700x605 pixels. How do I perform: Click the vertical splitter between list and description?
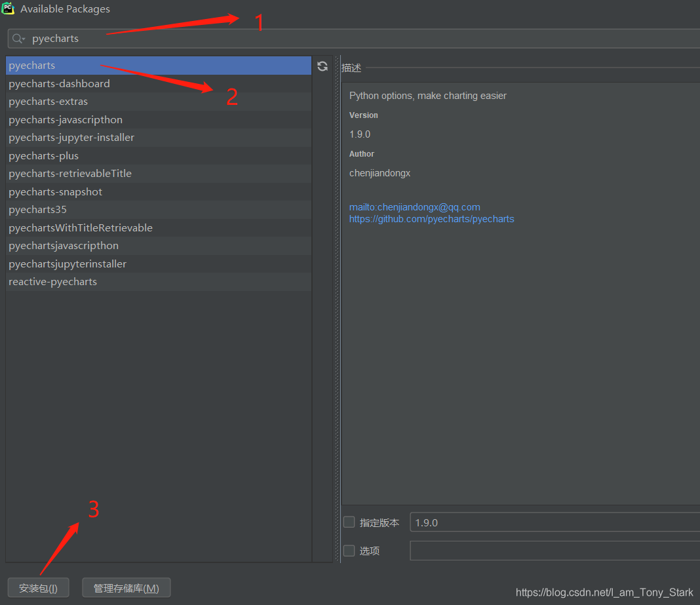pyautogui.click(x=337, y=309)
